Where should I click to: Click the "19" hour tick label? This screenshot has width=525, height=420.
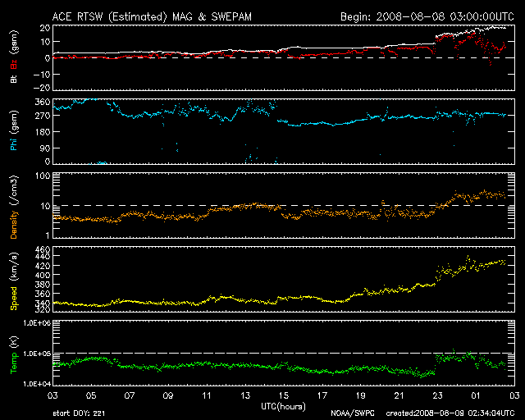tap(361, 396)
